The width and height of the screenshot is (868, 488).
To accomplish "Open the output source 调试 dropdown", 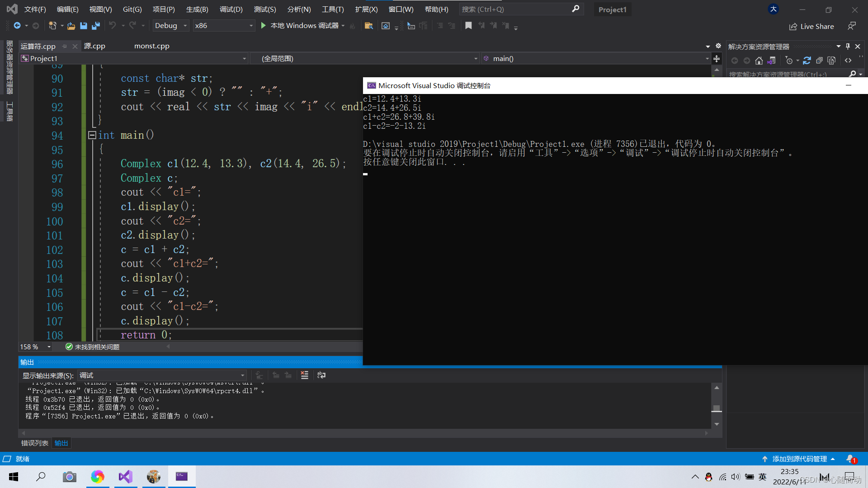I will 162,375.
